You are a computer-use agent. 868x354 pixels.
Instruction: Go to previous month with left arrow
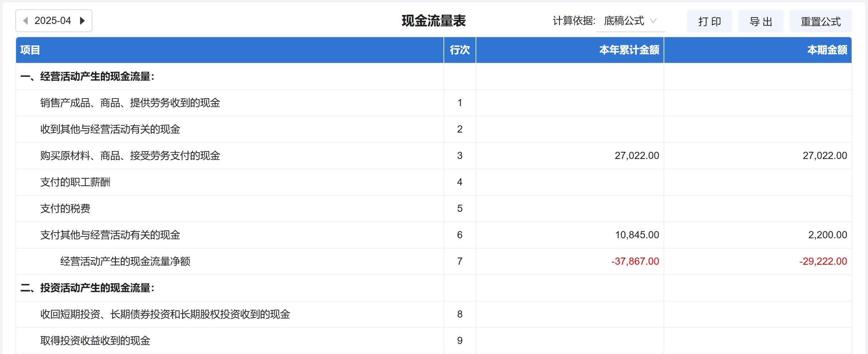[25, 21]
